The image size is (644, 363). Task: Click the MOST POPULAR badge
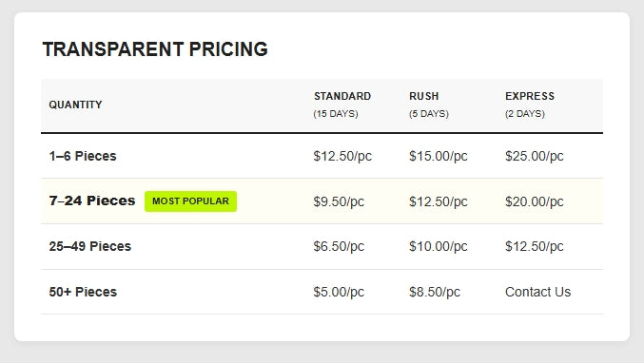(x=190, y=201)
